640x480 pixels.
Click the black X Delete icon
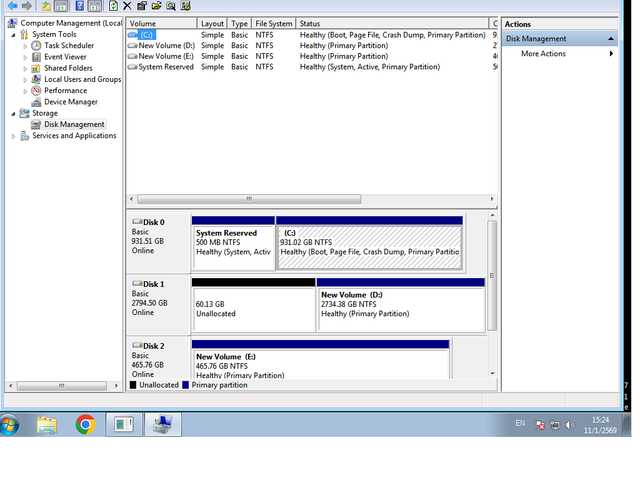127,6
